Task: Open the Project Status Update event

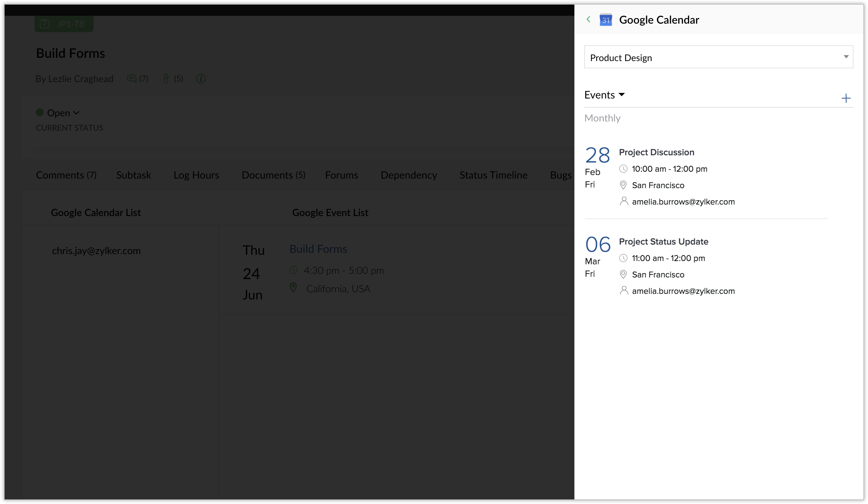Action: point(663,242)
